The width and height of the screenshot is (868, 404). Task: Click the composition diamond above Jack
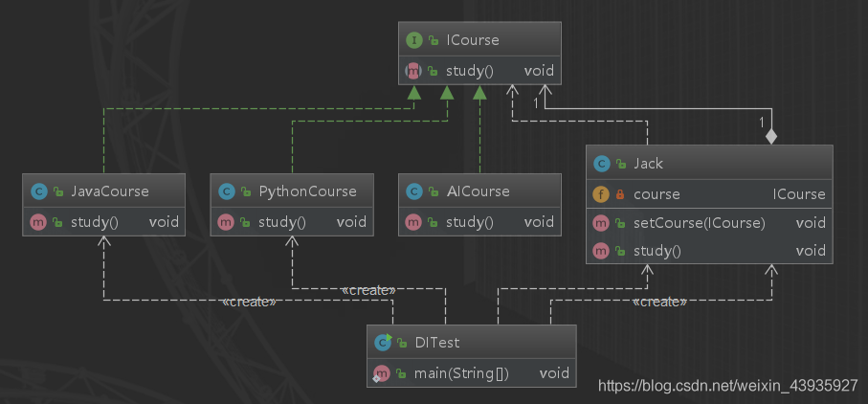(770, 136)
